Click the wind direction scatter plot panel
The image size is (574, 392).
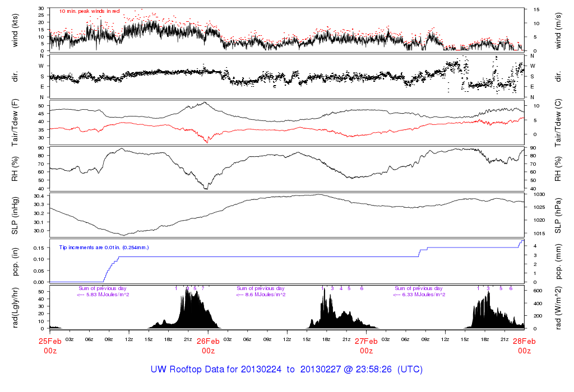coord(287,76)
